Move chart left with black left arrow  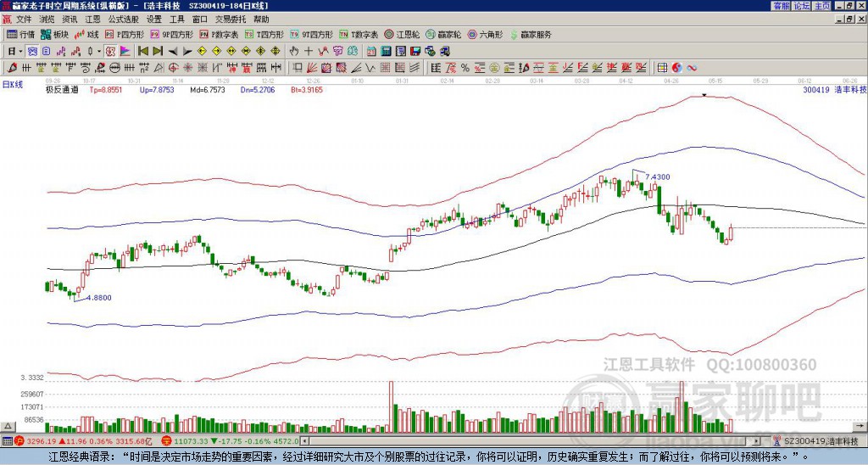coord(173,52)
